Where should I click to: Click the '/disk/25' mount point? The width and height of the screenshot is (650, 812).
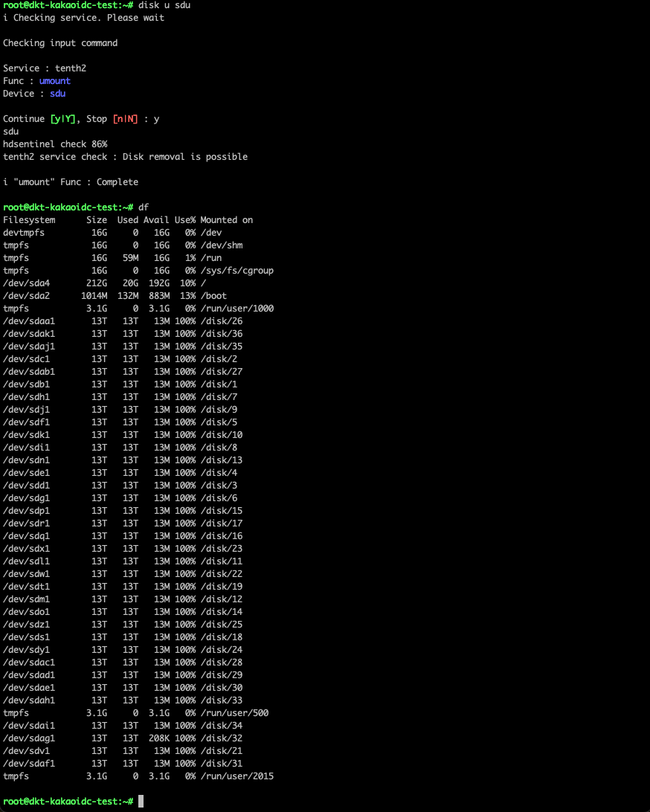pyautogui.click(x=222, y=625)
